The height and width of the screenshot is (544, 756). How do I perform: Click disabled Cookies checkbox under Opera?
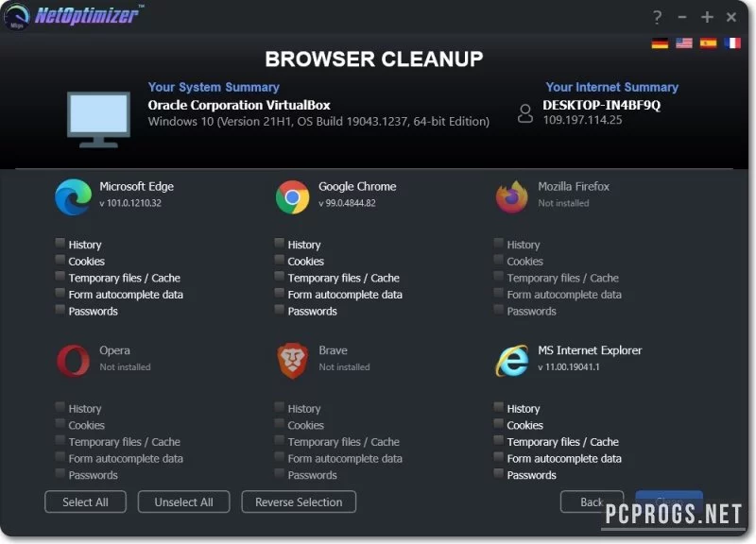click(x=60, y=423)
